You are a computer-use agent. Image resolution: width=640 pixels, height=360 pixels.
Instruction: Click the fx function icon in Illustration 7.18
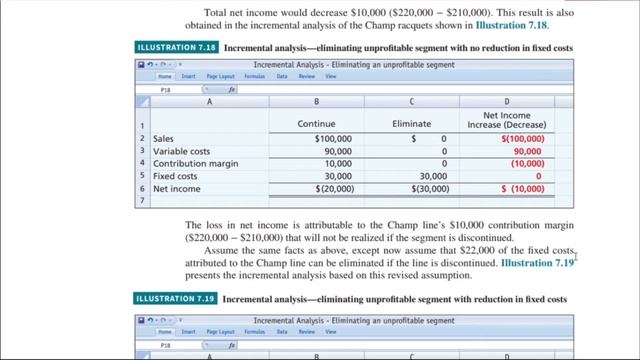pyautogui.click(x=232, y=89)
